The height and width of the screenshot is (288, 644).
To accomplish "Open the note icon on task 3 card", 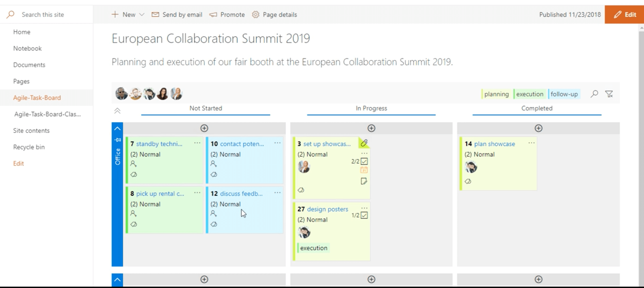I will 364,181.
